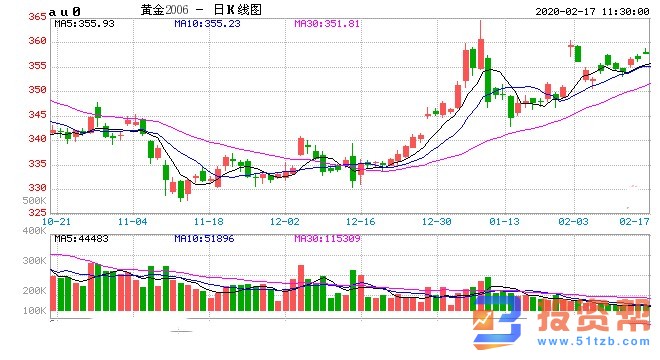This screenshot has width=660, height=360.
Task: Click the 12-30 date label
Action: pos(437,221)
